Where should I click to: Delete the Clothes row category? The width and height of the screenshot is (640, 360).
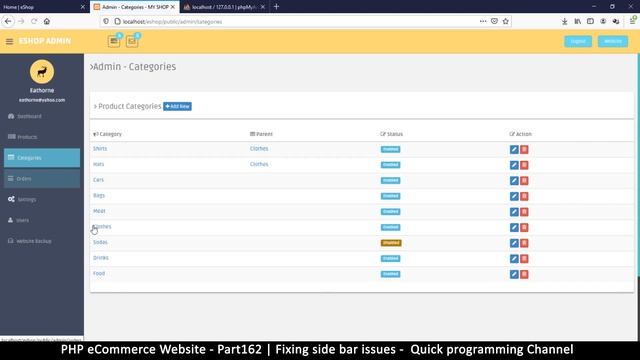(524, 227)
